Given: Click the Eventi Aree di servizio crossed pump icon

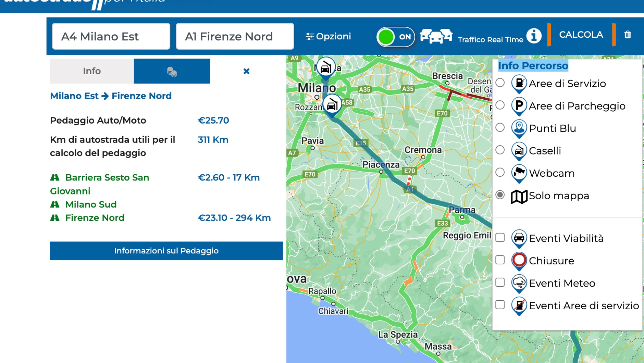Looking at the screenshot, I should [519, 306].
